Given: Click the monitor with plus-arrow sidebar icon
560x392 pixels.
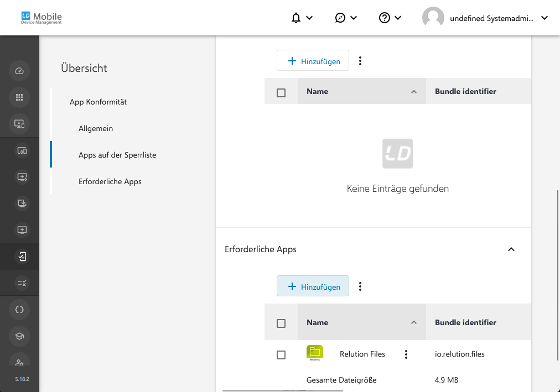Looking at the screenshot, I should (x=22, y=177).
